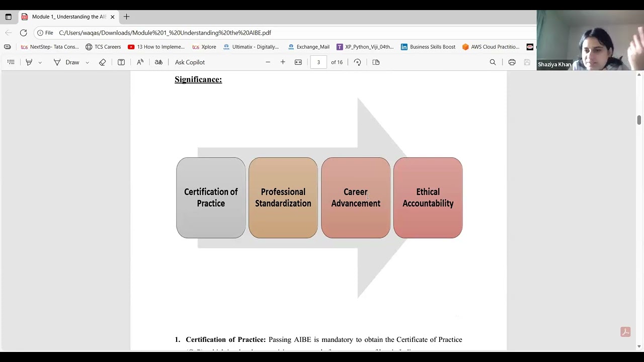
Task: Add a text box to PDF
Action: click(121, 62)
